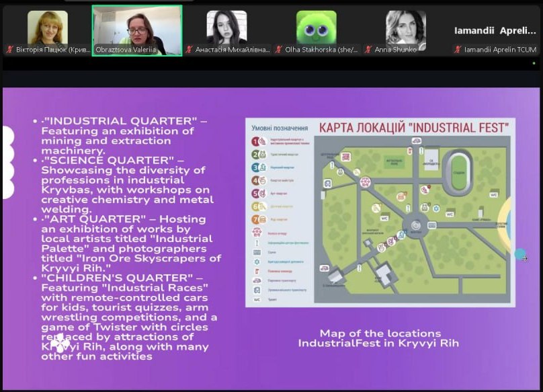Select the number 3 legend icon
The image size is (543, 392).
coord(257,167)
